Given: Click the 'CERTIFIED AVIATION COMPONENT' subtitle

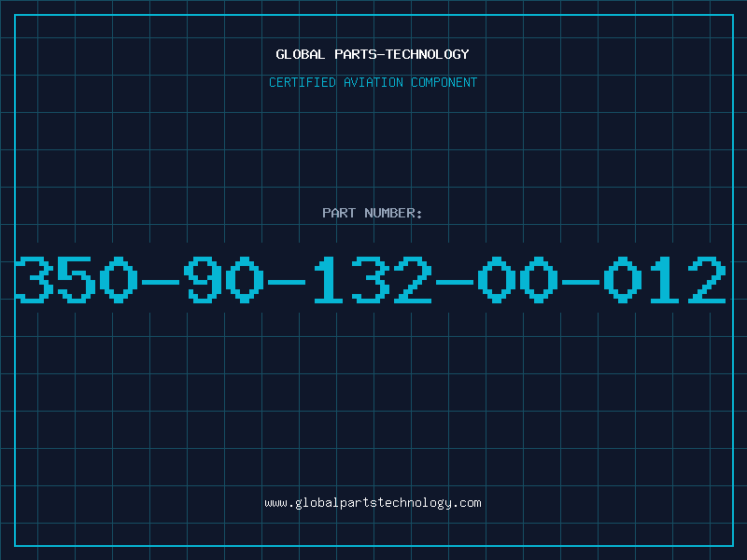Looking at the screenshot, I should (x=373, y=82).
